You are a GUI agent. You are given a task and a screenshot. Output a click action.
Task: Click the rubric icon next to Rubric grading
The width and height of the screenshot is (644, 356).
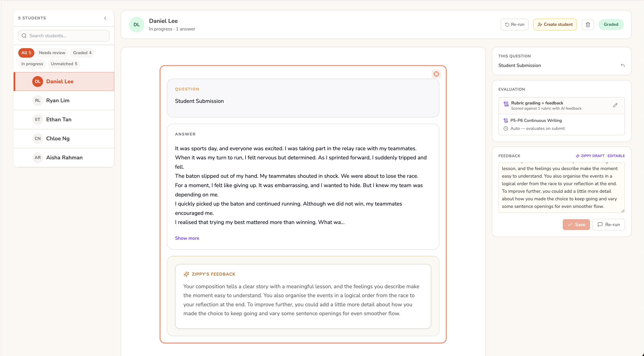tap(506, 104)
